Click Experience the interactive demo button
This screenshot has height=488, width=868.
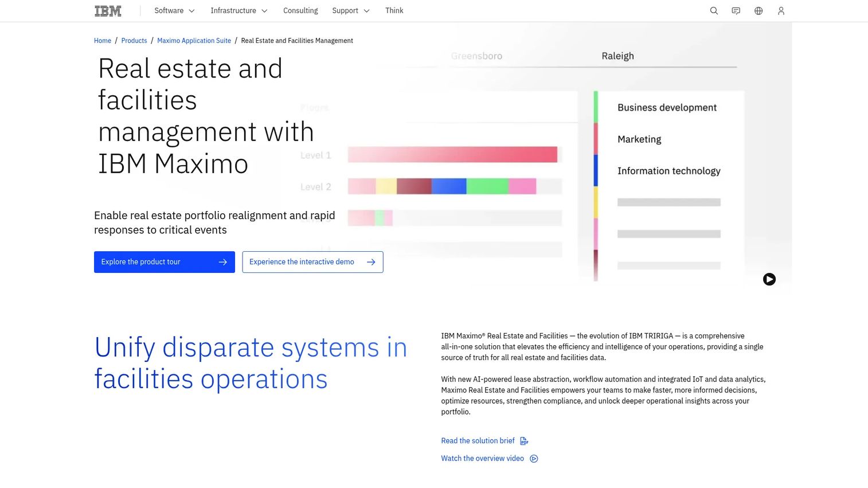click(312, 262)
